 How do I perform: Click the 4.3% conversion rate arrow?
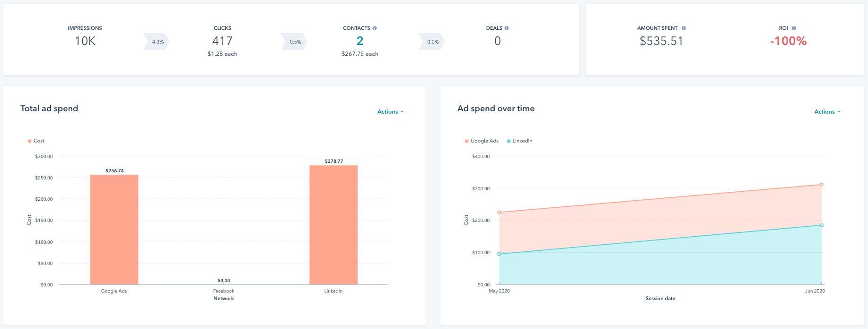[157, 42]
